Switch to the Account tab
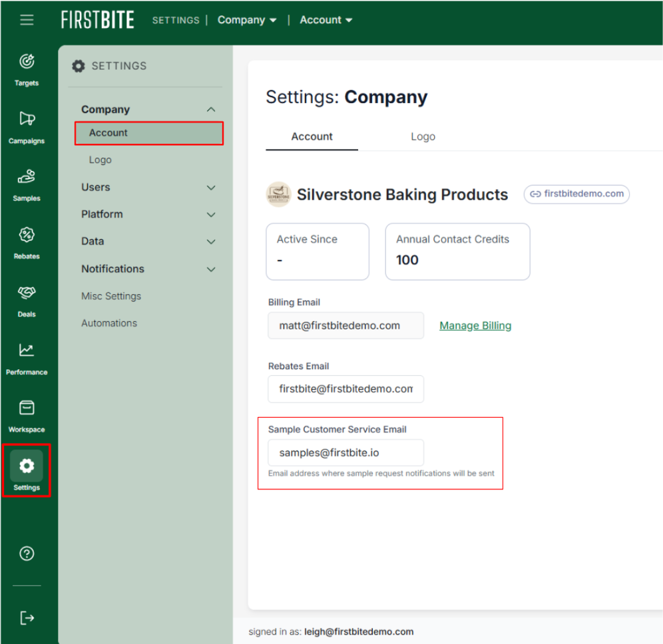 click(312, 137)
